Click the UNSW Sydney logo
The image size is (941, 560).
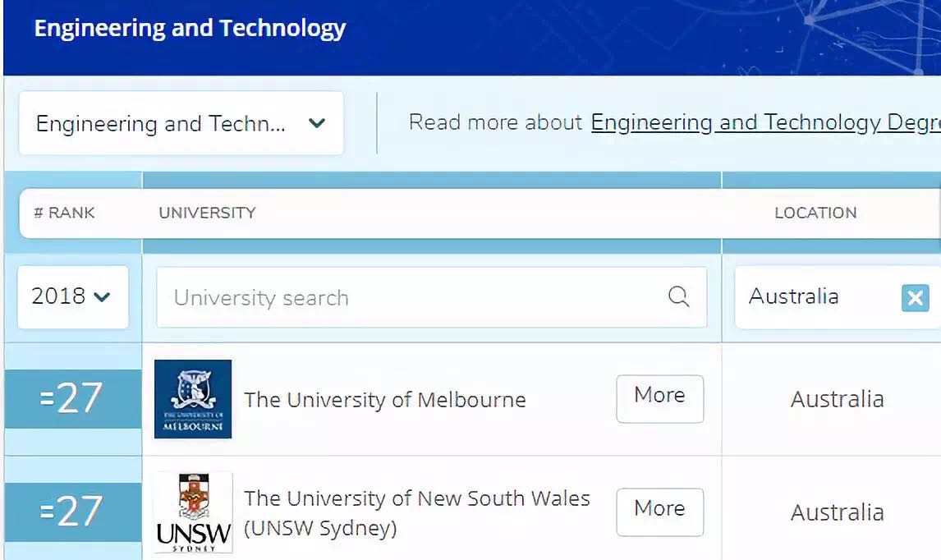pyautogui.click(x=193, y=512)
